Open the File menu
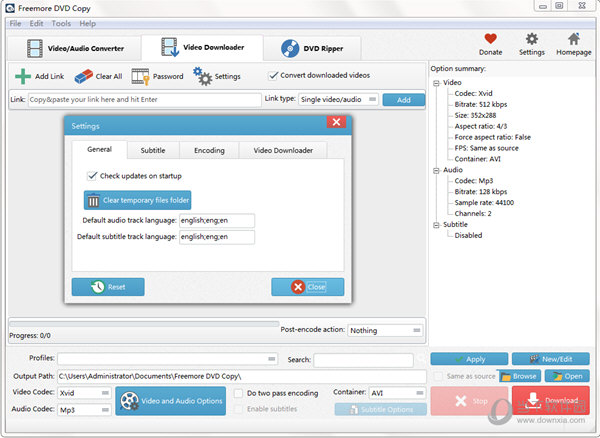The height and width of the screenshot is (438, 600). point(15,24)
